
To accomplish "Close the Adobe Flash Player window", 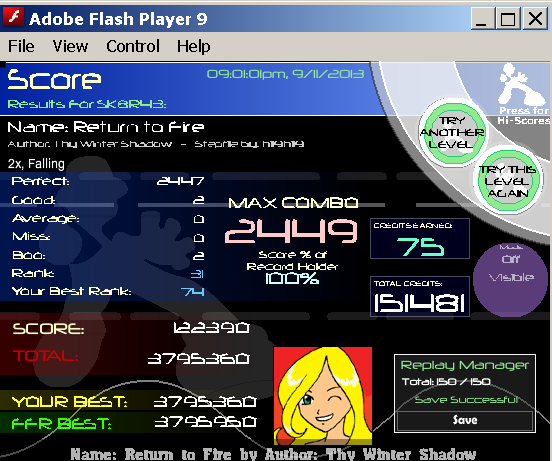I will [x=535, y=18].
